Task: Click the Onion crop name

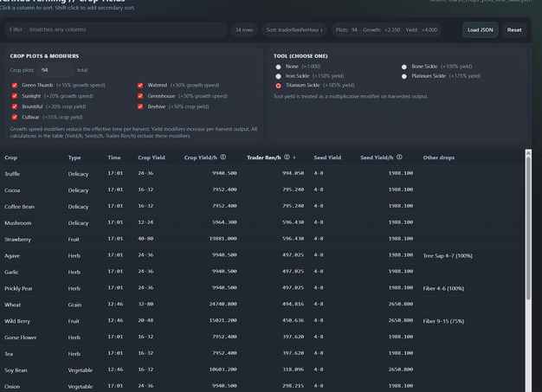Action: click(12, 387)
